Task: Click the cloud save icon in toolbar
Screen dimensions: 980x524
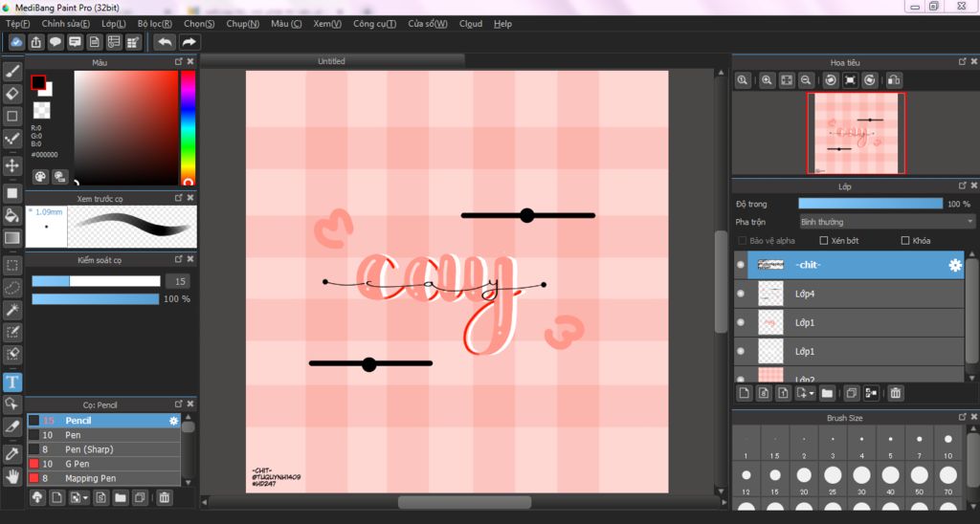Action: point(17,42)
